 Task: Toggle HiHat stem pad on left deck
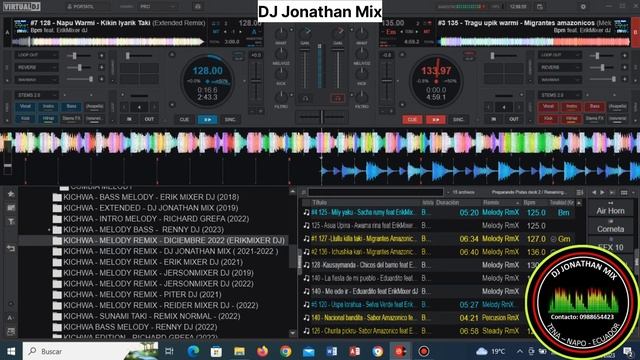pos(48,119)
